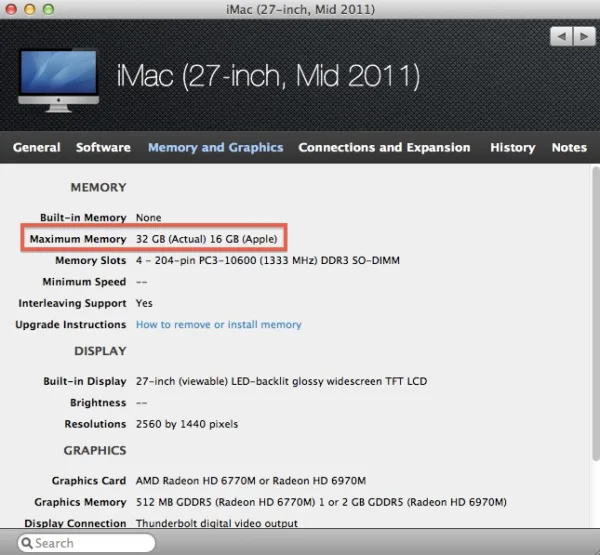The height and width of the screenshot is (555, 600).
Task: Click the 'Interleaving Support' label
Action: pyautogui.click(x=72, y=303)
